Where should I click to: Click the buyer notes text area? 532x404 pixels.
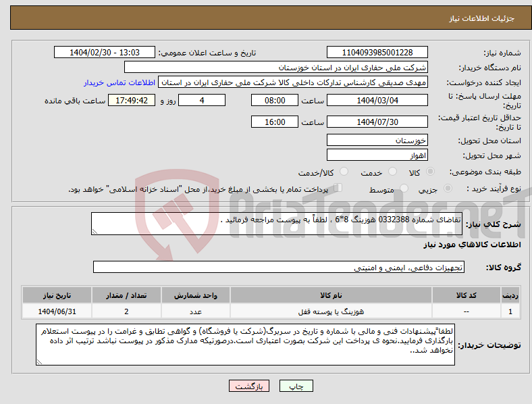coord(245,345)
